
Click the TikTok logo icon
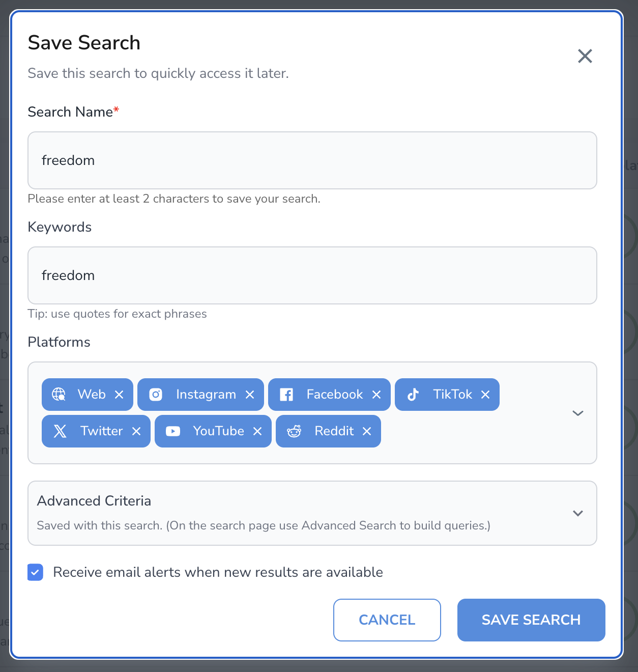point(413,395)
